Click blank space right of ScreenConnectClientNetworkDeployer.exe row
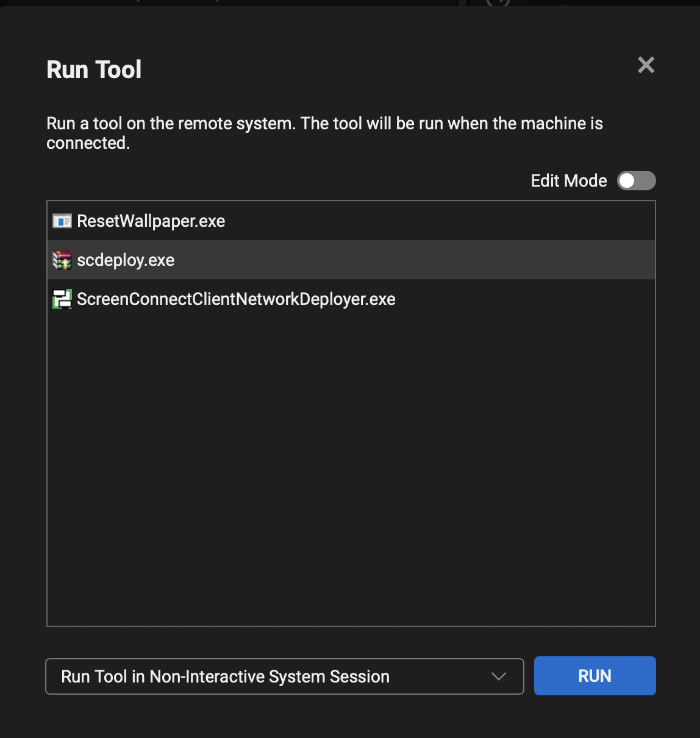Image resolution: width=700 pixels, height=738 pixels. click(x=524, y=299)
